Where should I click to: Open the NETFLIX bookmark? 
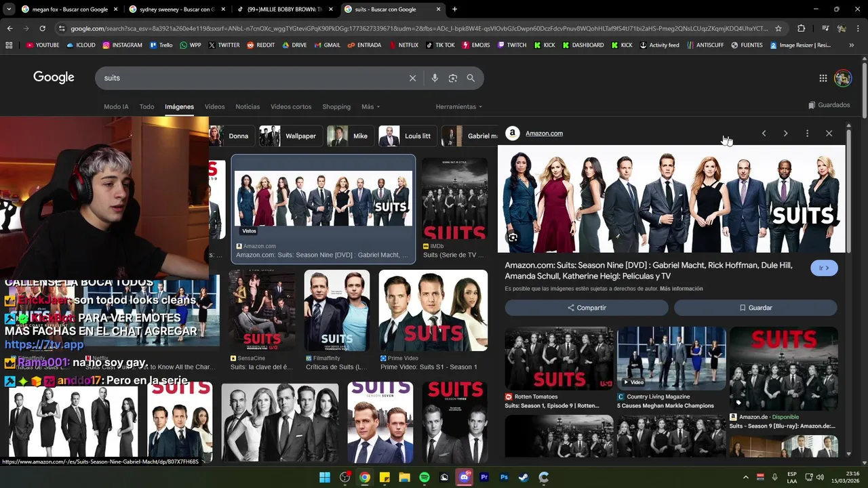(x=403, y=45)
